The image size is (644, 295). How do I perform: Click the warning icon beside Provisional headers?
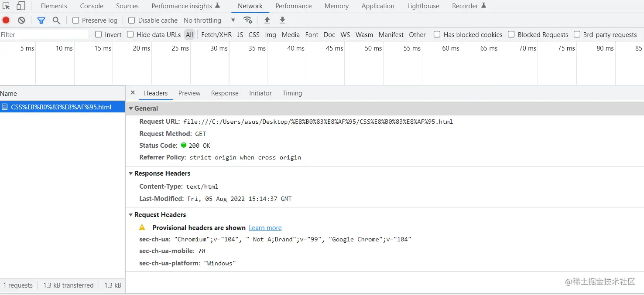click(x=142, y=227)
